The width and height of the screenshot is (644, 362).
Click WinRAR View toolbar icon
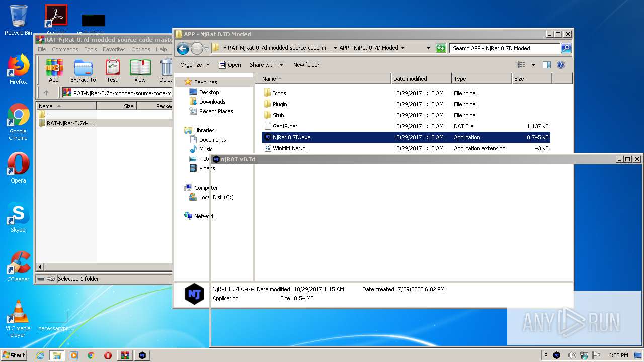click(x=140, y=71)
